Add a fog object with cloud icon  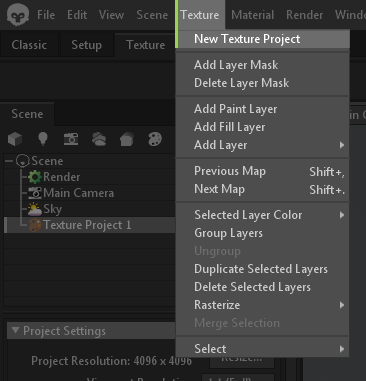tap(99, 139)
